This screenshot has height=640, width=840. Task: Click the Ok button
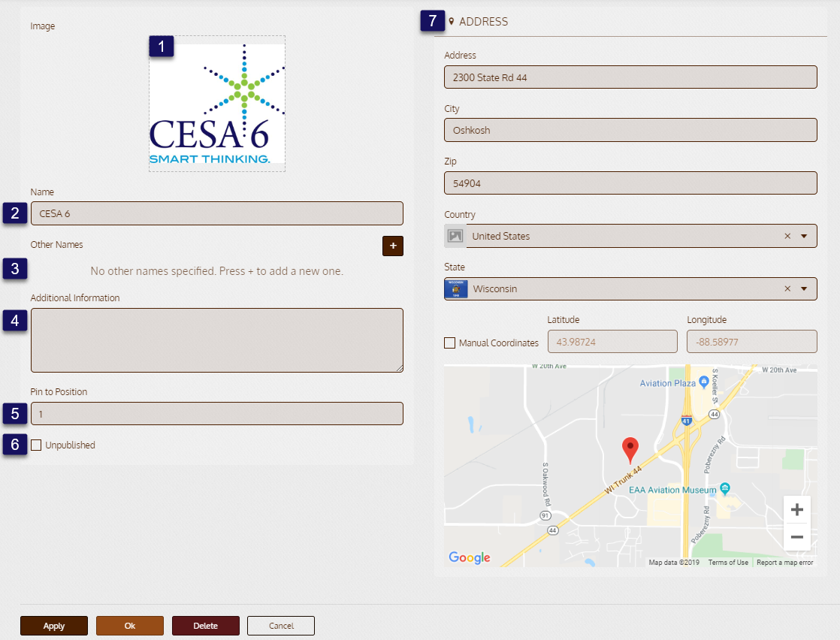130,626
